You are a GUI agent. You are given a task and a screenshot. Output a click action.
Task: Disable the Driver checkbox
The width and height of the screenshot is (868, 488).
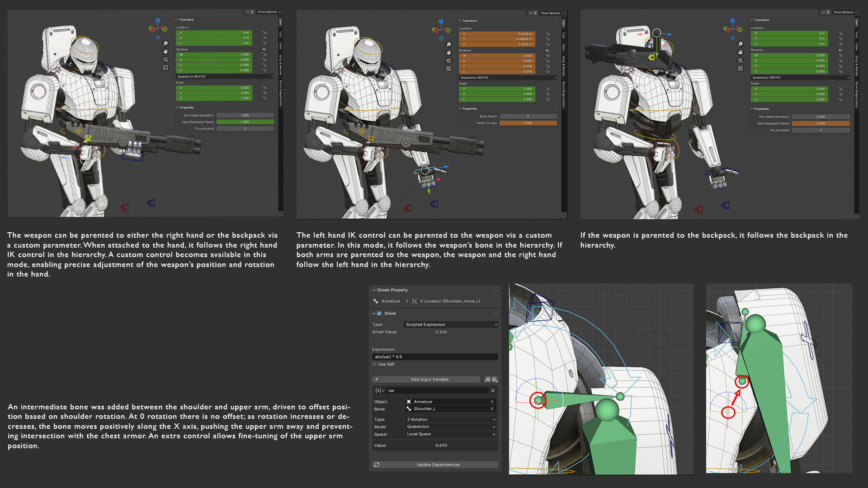[379, 313]
